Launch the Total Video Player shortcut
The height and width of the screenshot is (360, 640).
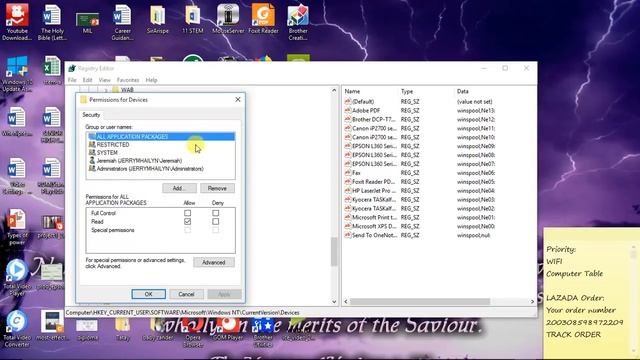point(17,278)
